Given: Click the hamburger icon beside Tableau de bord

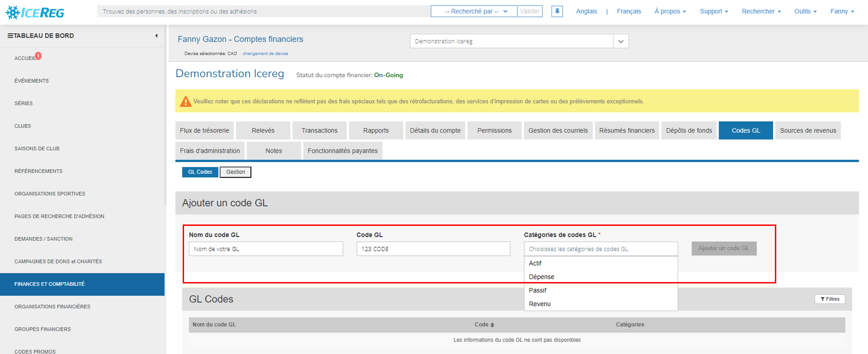Looking at the screenshot, I should pos(10,36).
